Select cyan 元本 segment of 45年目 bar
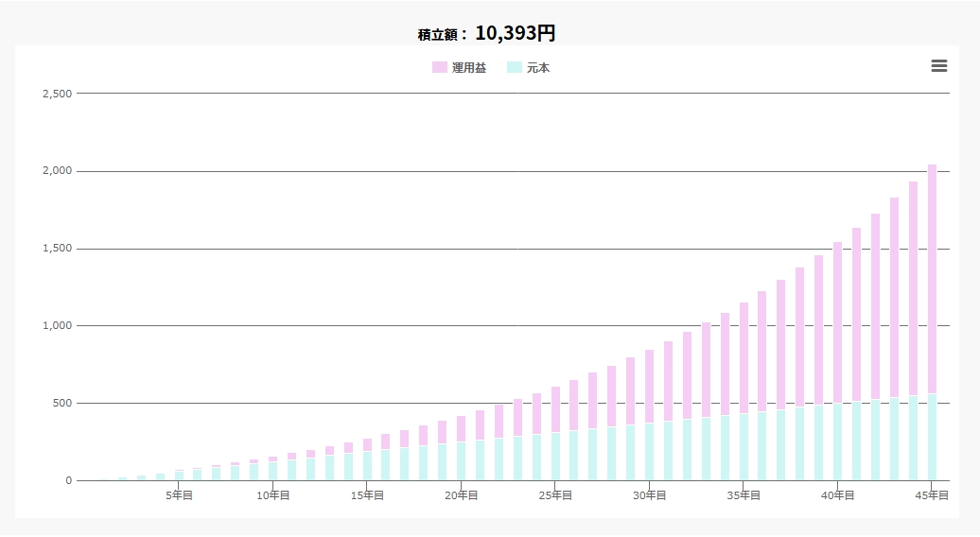The image size is (980, 537). 932,437
